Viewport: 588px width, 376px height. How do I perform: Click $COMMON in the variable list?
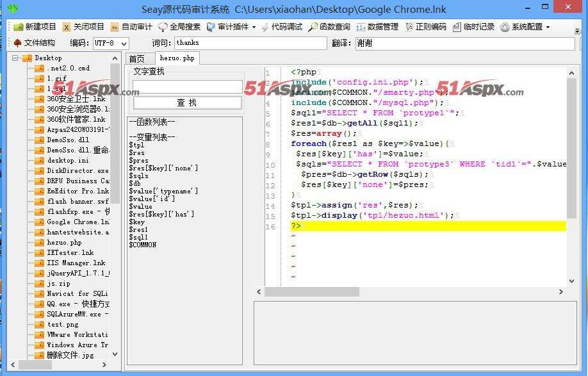(x=142, y=245)
